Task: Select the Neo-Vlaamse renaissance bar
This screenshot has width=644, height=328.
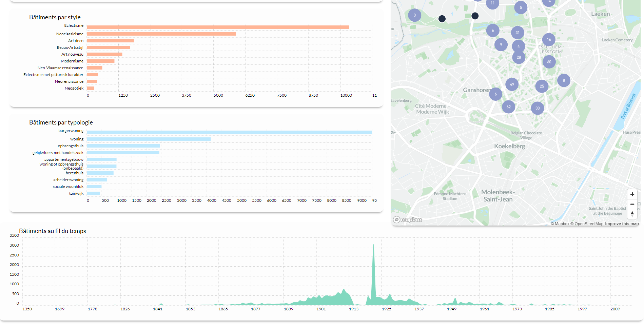Action: click(x=94, y=68)
